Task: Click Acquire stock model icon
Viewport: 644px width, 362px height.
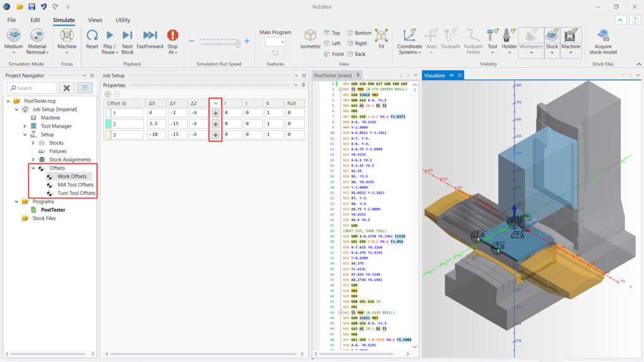Action: tap(603, 36)
